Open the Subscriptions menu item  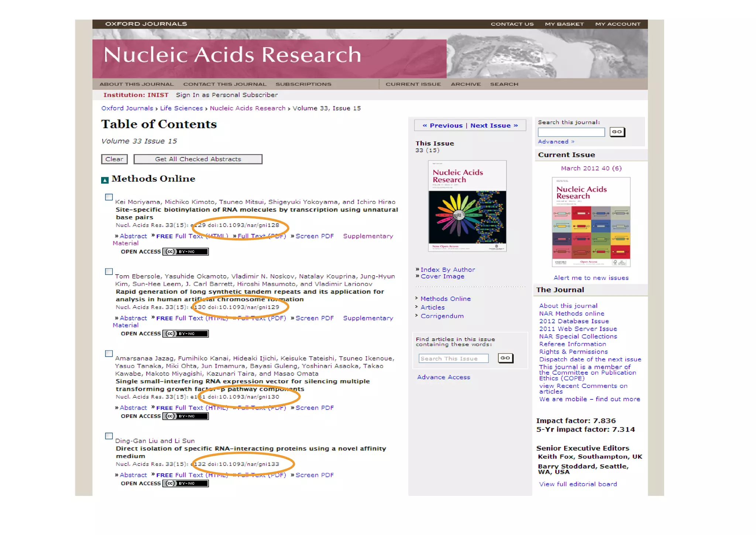click(303, 84)
